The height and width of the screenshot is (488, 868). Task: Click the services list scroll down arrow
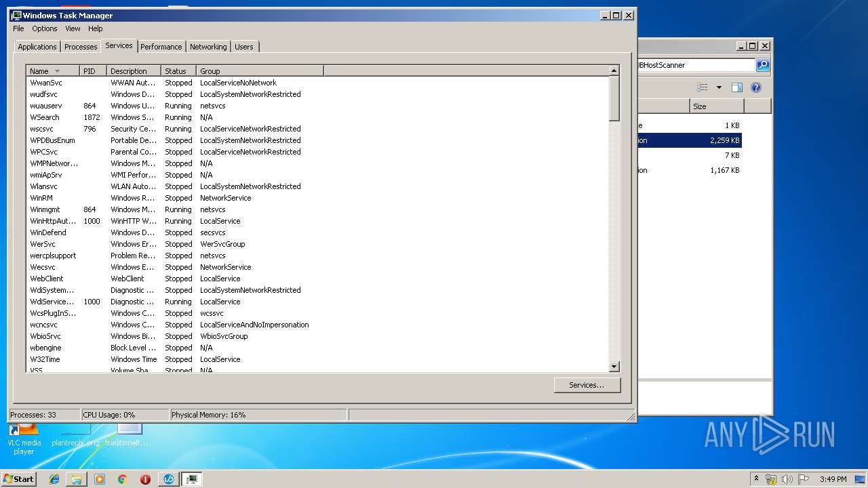click(x=614, y=367)
